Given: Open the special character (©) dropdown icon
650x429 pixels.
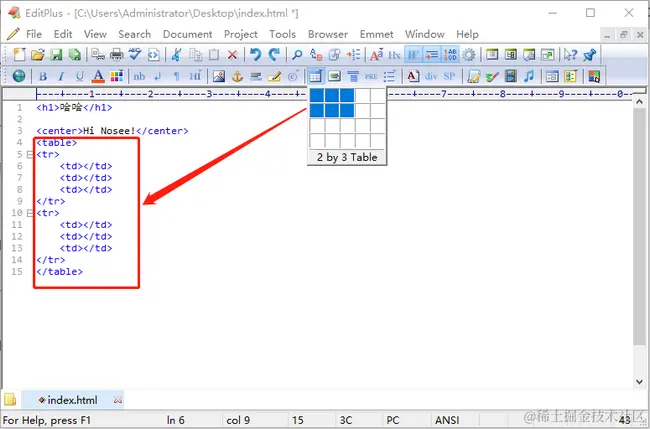Looking at the screenshot, I should (x=293, y=76).
